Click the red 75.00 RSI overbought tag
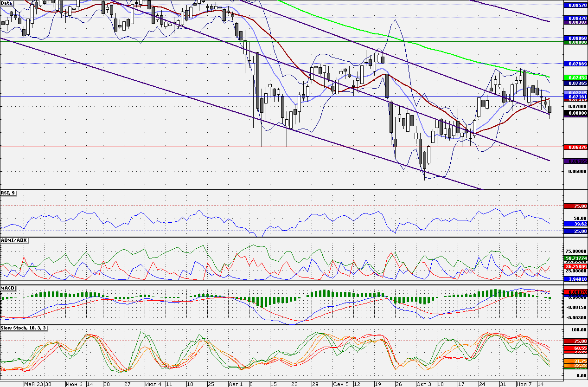 point(575,206)
